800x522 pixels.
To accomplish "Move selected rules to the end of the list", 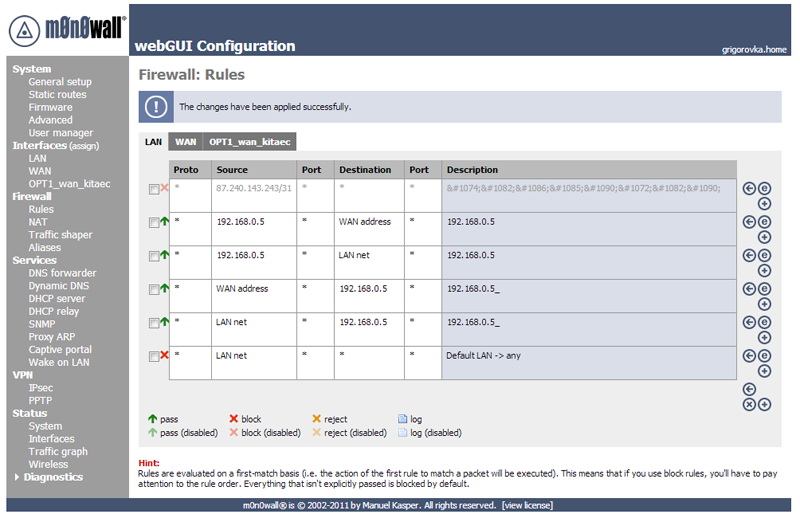I will pos(748,389).
